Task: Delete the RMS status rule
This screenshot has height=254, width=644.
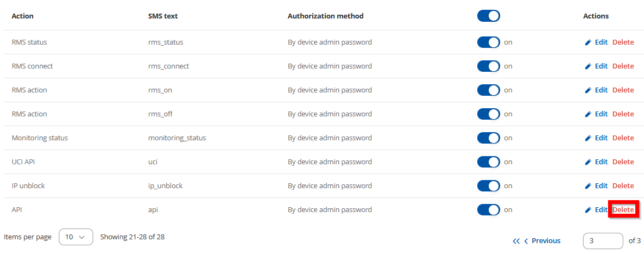Action: click(x=623, y=42)
